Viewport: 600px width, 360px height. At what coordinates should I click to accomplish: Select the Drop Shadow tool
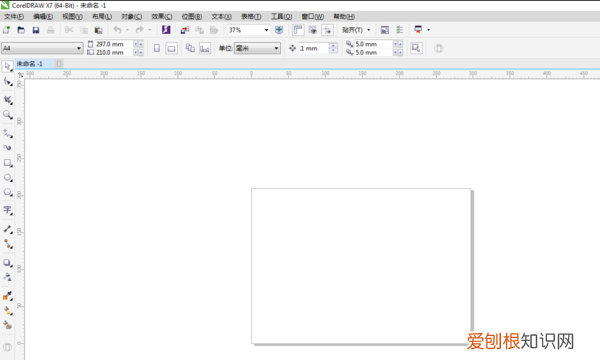tap(7, 263)
